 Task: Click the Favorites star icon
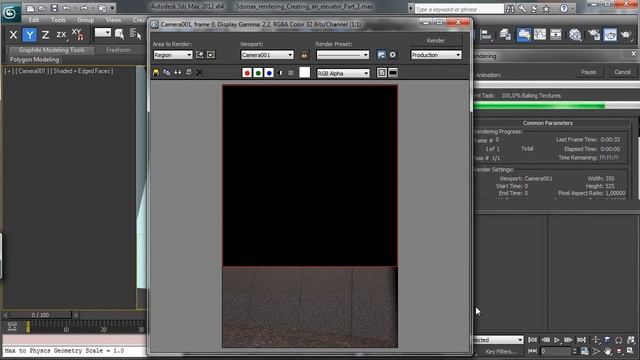(546, 9)
